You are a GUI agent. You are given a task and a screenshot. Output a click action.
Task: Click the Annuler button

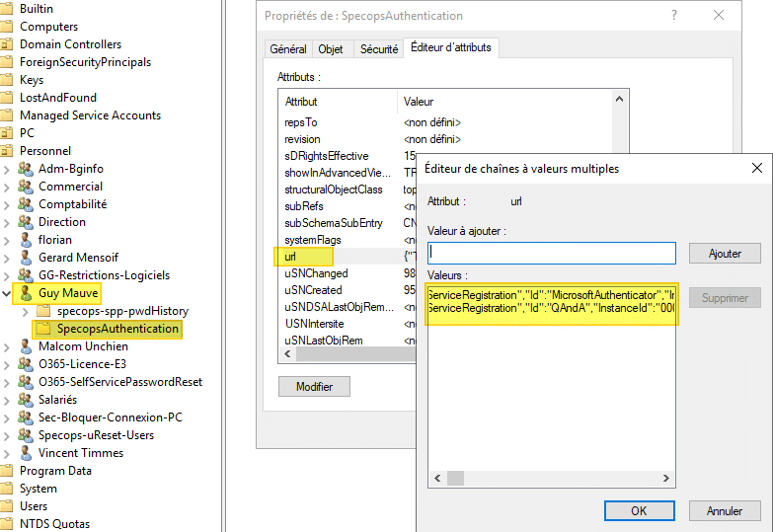click(x=725, y=511)
